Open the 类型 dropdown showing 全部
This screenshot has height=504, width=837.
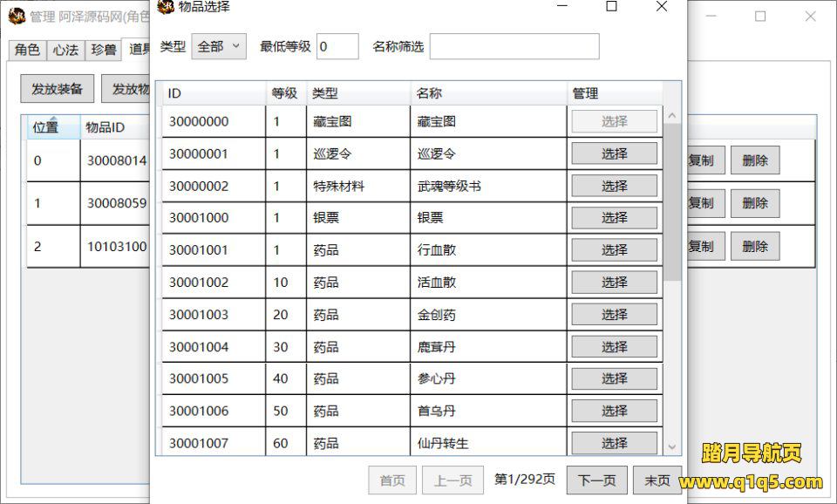218,45
